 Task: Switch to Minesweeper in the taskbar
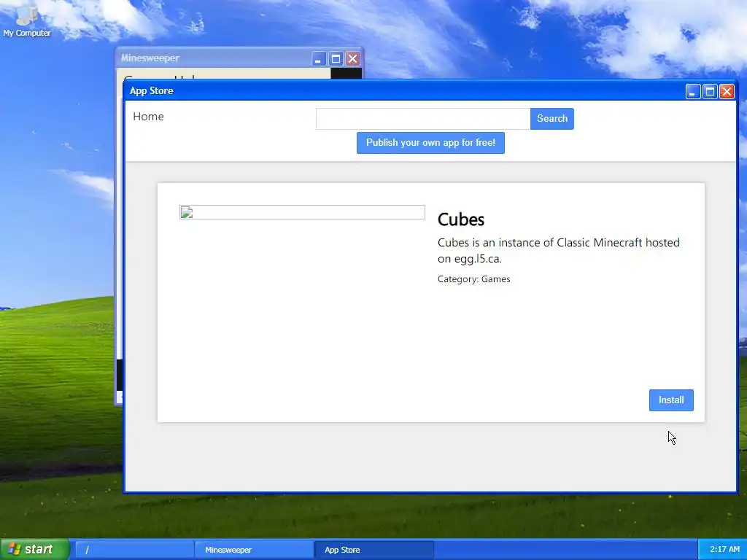pyautogui.click(x=254, y=550)
